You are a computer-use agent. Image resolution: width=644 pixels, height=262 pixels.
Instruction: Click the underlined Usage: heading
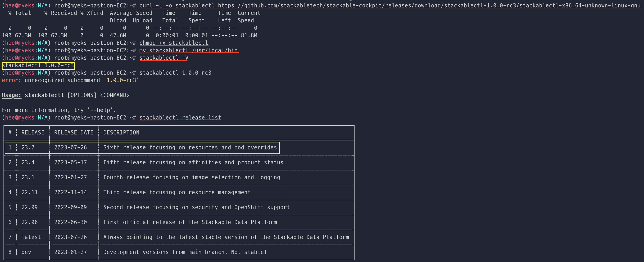pos(11,95)
